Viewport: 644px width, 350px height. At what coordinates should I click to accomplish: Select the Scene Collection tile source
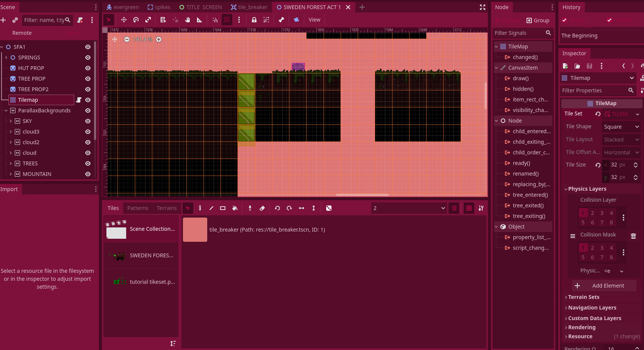pos(141,229)
